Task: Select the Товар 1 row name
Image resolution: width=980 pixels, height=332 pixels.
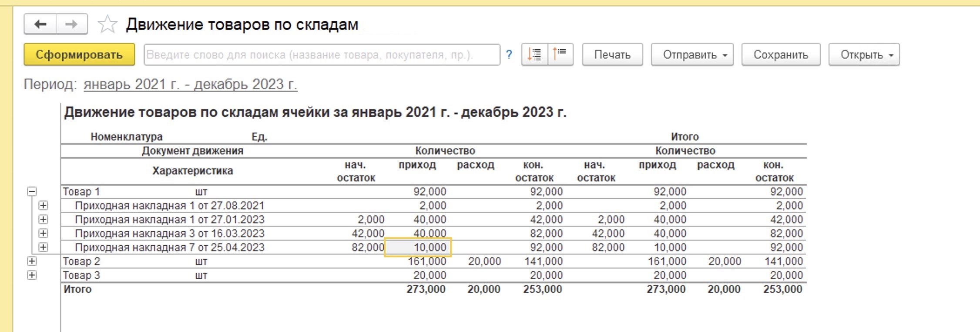Action: [81, 192]
